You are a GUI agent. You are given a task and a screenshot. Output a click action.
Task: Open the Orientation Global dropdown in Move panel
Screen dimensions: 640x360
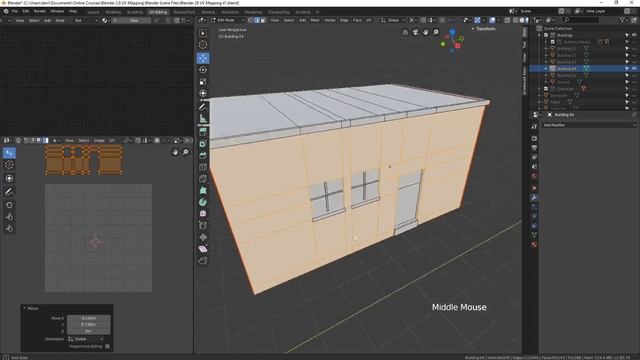pyautogui.click(x=86, y=339)
